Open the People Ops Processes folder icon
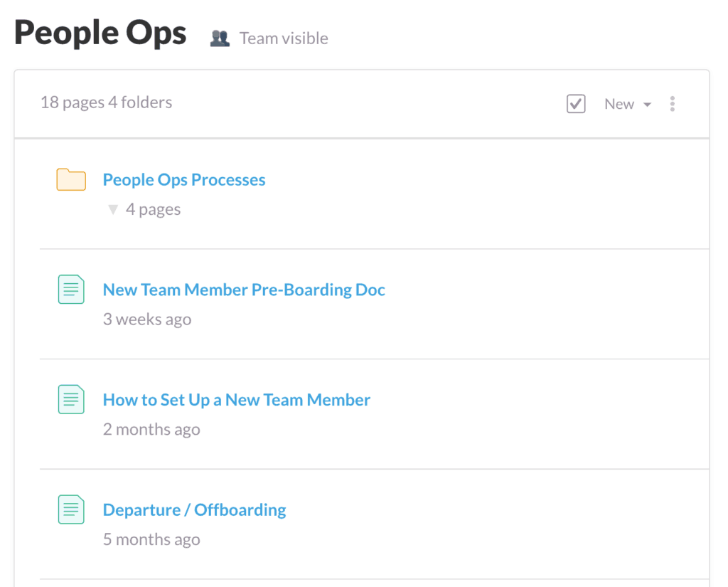 click(71, 179)
